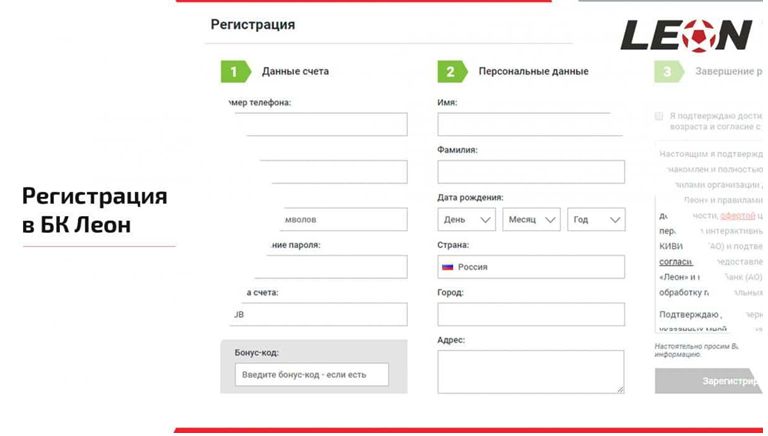The width and height of the screenshot is (768, 436).
Task: Focus the Имя field
Action: pyautogui.click(x=531, y=124)
